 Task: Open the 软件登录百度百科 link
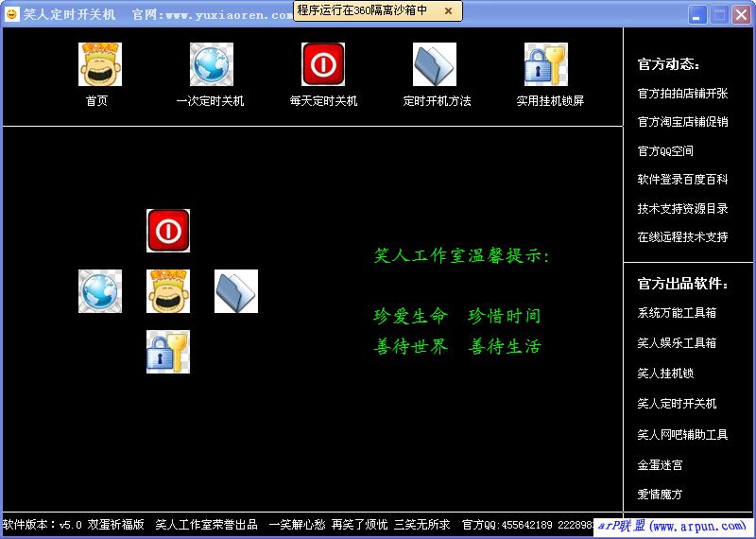682,180
